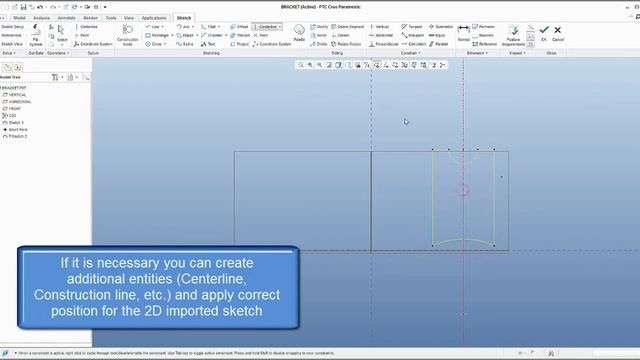Open the Palette tool
Screen dimensions: 640x360
coord(299,32)
